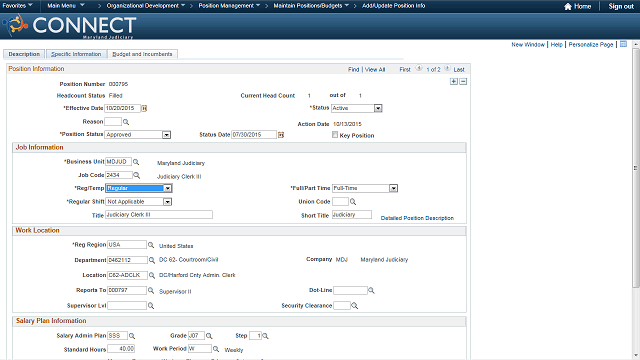Open the Reg/Temp dropdown
The height and width of the screenshot is (360, 640).
168,188
